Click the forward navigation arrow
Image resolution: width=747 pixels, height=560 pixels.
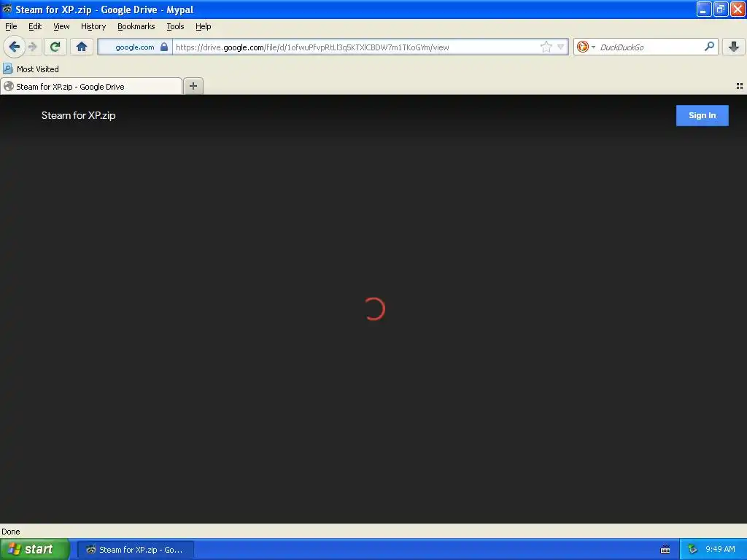(32, 47)
